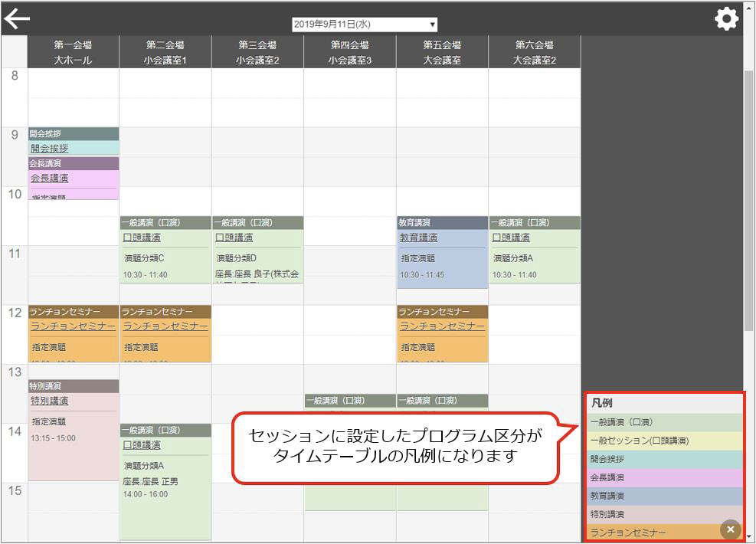Viewport: 756px width, 544px height.
Task: Open ランチョンセミナー link in 第五会場 column
Action: [442, 326]
